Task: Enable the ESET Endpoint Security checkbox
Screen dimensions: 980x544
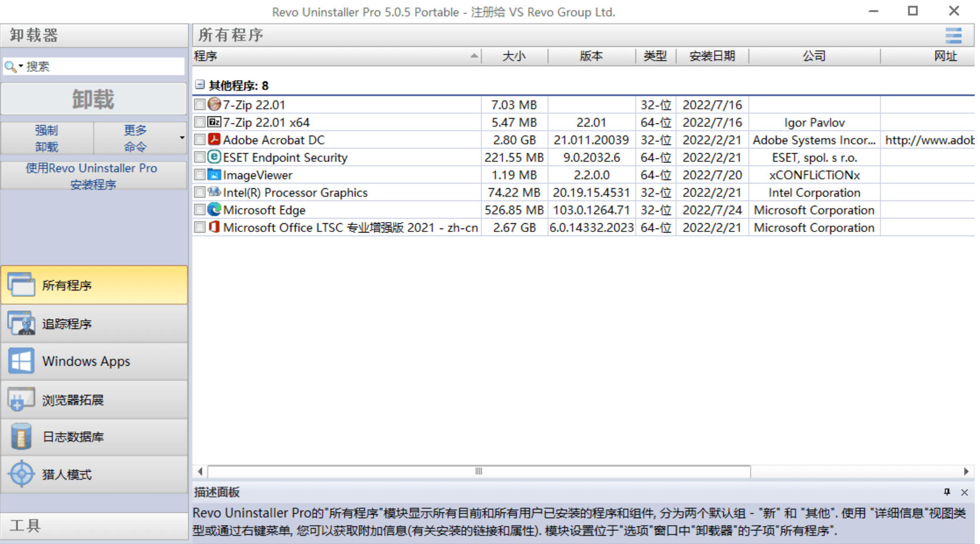Action: [200, 157]
